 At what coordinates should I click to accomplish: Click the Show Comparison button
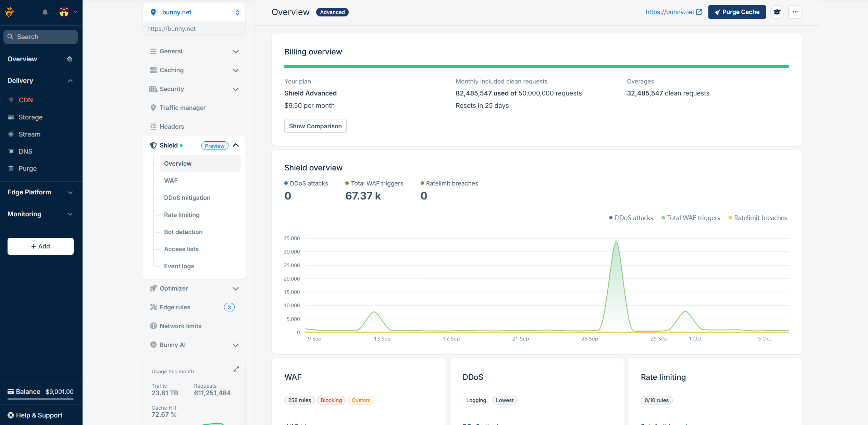point(315,126)
